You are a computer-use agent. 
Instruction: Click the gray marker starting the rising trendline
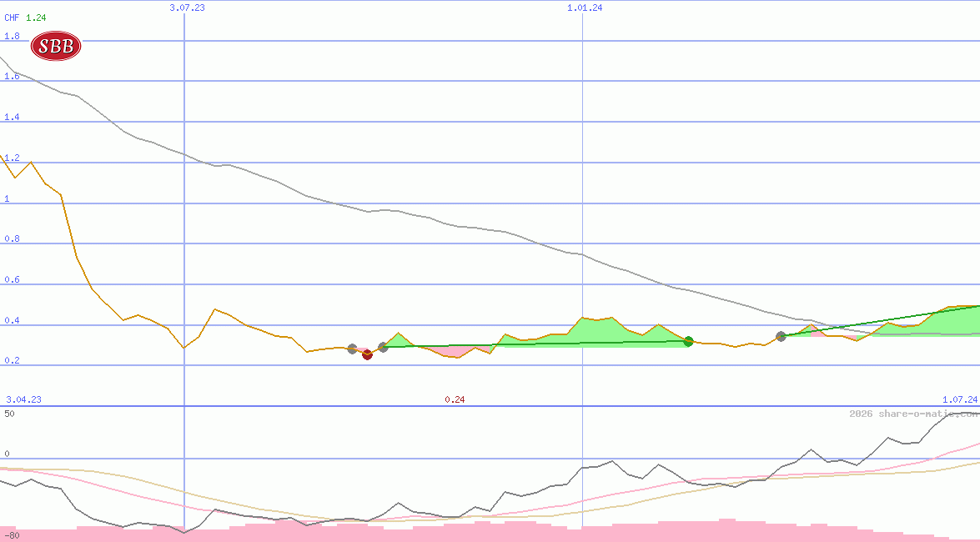point(781,336)
